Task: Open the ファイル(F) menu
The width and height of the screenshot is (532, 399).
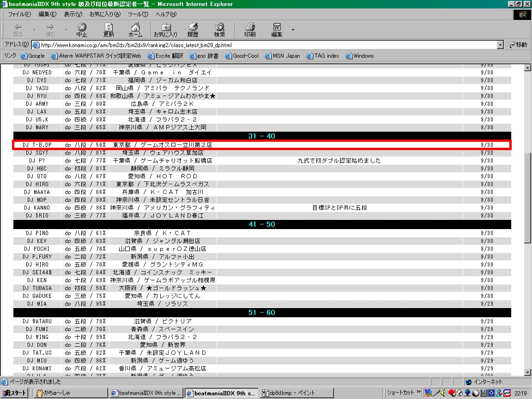Action: click(x=19, y=14)
